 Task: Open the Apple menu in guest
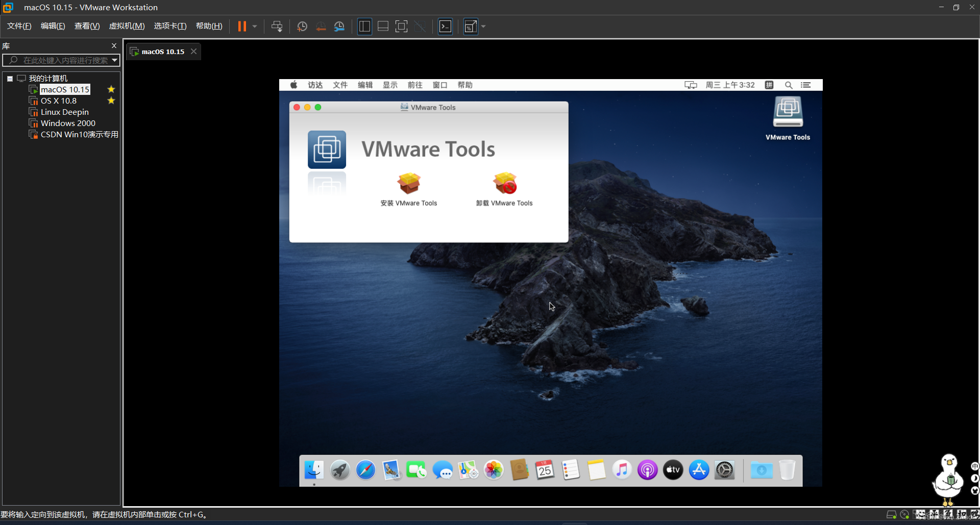293,85
